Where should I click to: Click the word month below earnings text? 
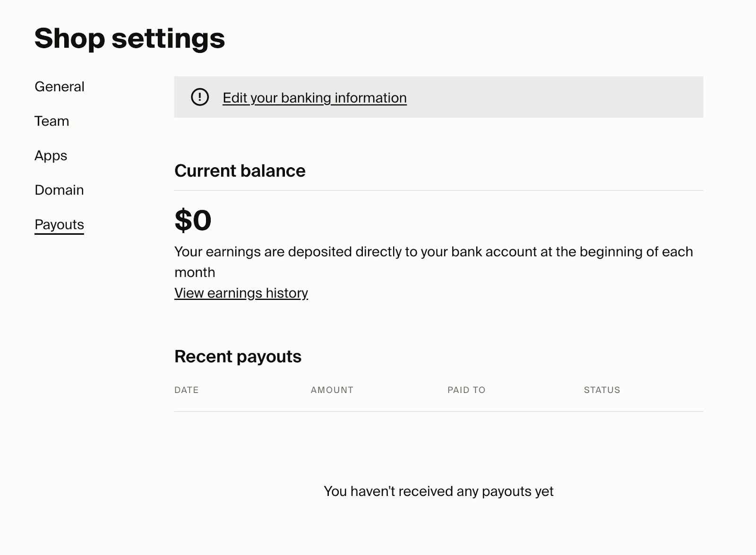click(195, 273)
